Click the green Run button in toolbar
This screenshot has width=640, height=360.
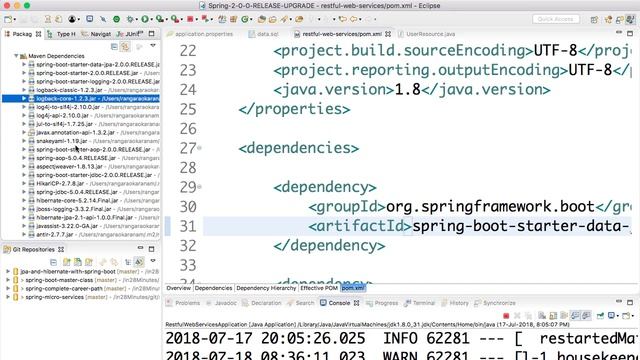point(144,19)
